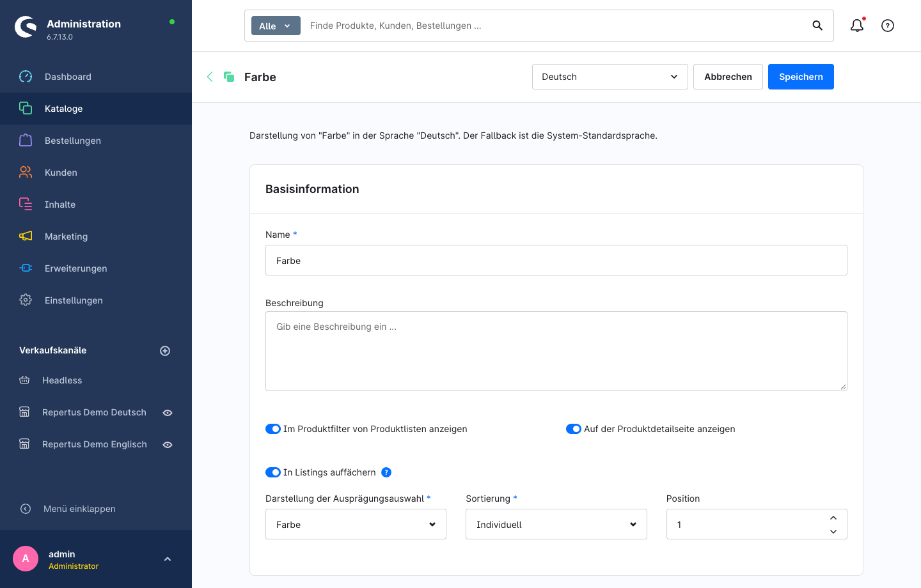Image resolution: width=921 pixels, height=588 pixels.
Task: Open the notifications bell
Action: click(x=857, y=26)
